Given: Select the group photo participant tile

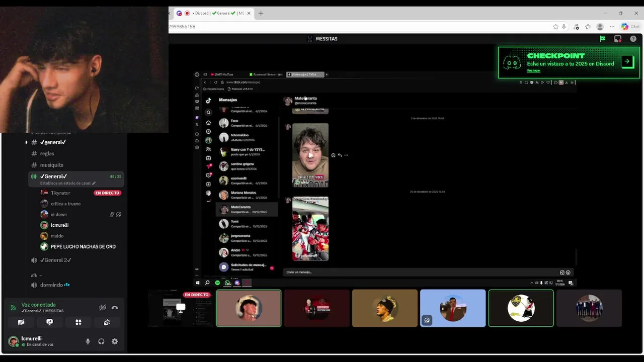Looking at the screenshot, I should point(589,308).
